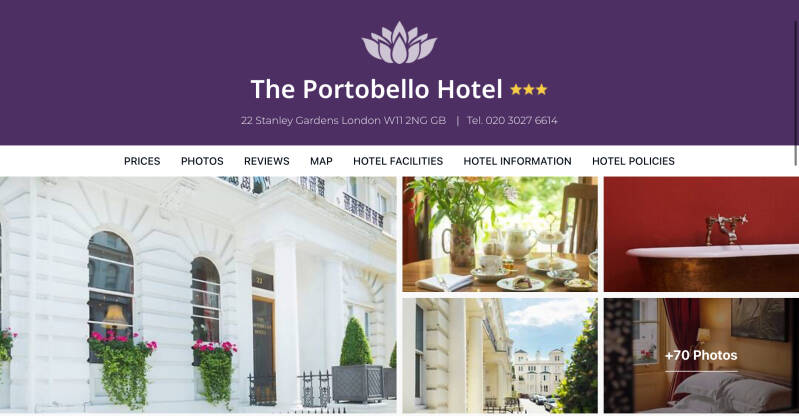View HOTEL INFORMATION section
This screenshot has width=799, height=416.
click(517, 161)
